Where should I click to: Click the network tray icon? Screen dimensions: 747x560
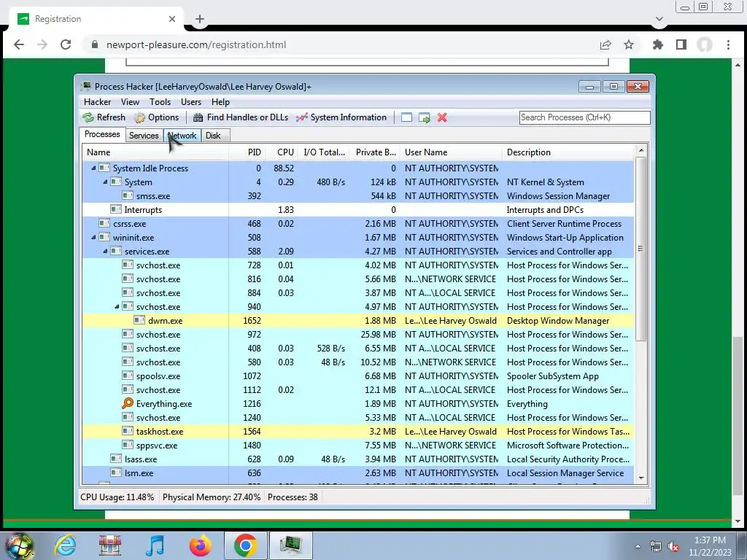pyautogui.click(x=656, y=547)
